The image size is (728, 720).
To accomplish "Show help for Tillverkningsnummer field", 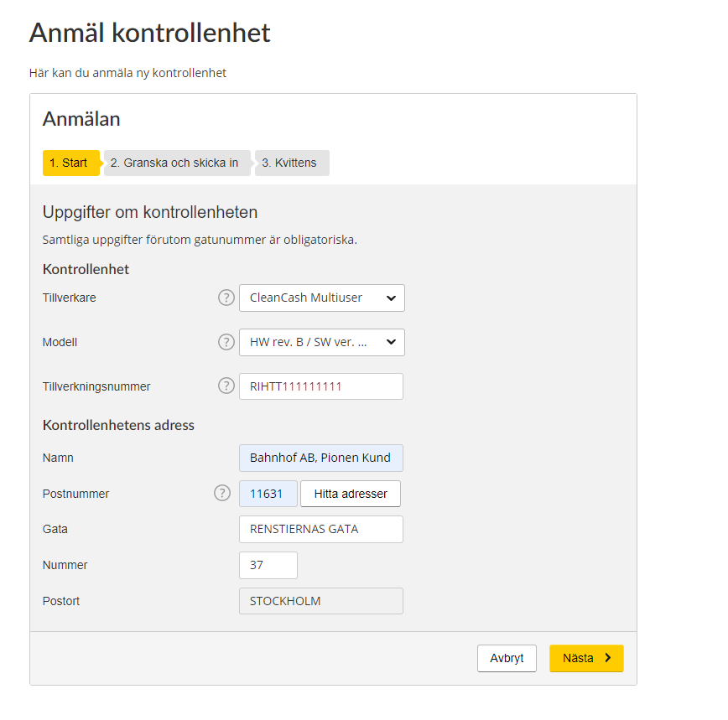I will pos(226,386).
